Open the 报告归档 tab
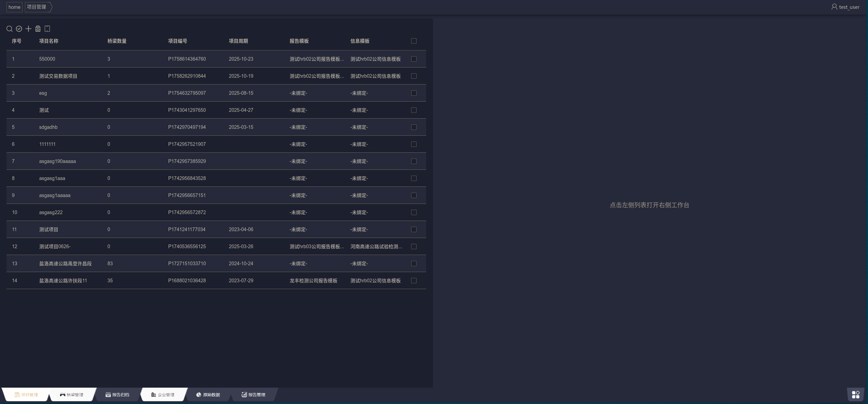This screenshot has height=404, width=868. [117, 395]
